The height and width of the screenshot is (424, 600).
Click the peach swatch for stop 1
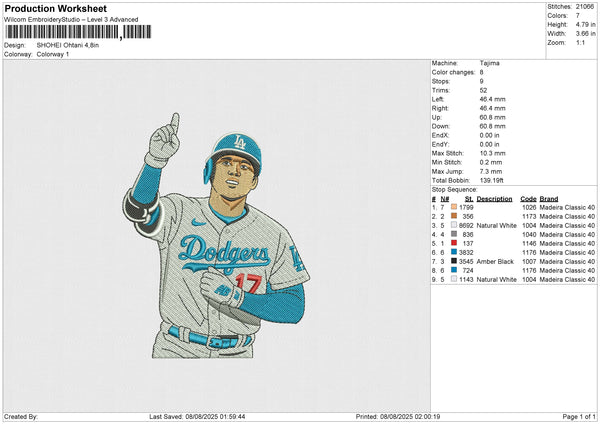point(454,207)
